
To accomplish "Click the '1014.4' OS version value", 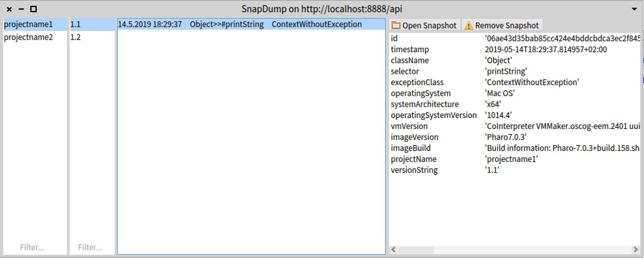I will (498, 115).
